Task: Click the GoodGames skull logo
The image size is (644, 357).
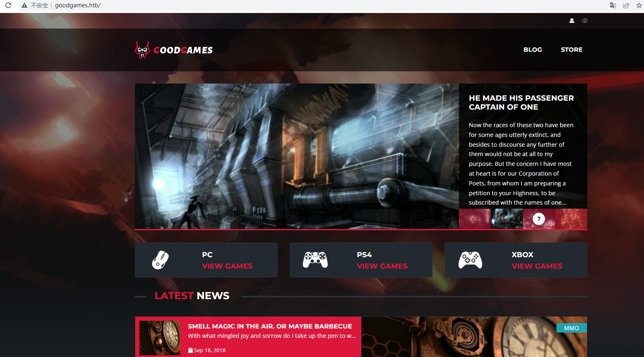Action: coord(142,50)
